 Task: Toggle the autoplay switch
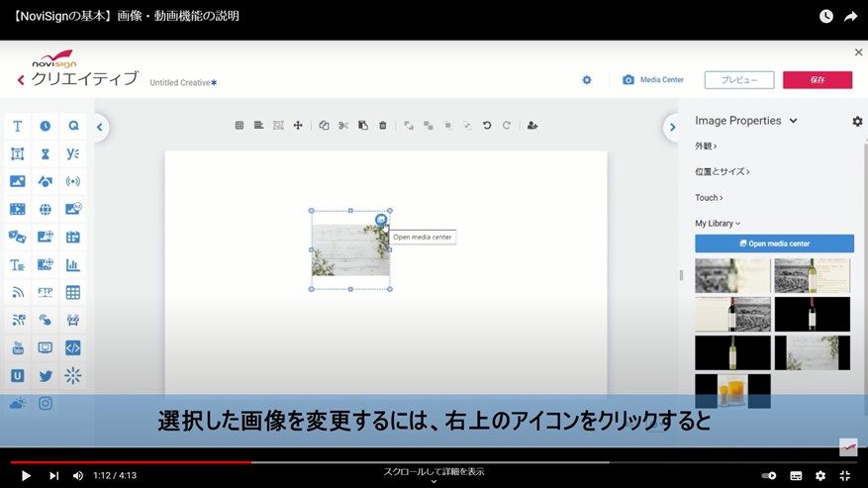768,475
